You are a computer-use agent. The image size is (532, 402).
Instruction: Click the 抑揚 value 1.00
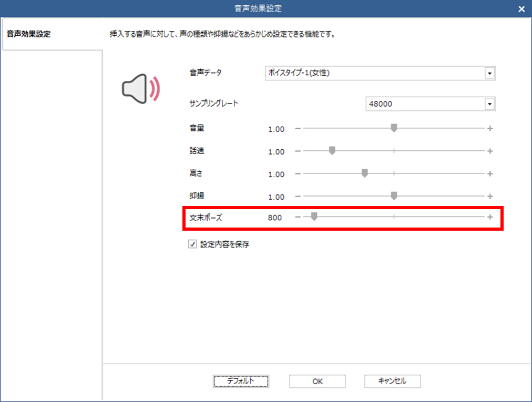[x=276, y=197]
